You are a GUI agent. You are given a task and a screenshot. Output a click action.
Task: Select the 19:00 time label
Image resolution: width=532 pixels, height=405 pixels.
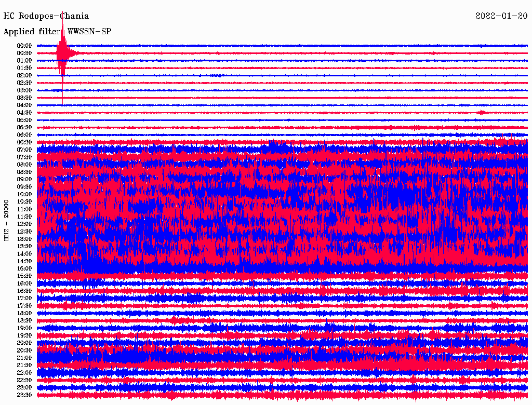tap(24, 328)
